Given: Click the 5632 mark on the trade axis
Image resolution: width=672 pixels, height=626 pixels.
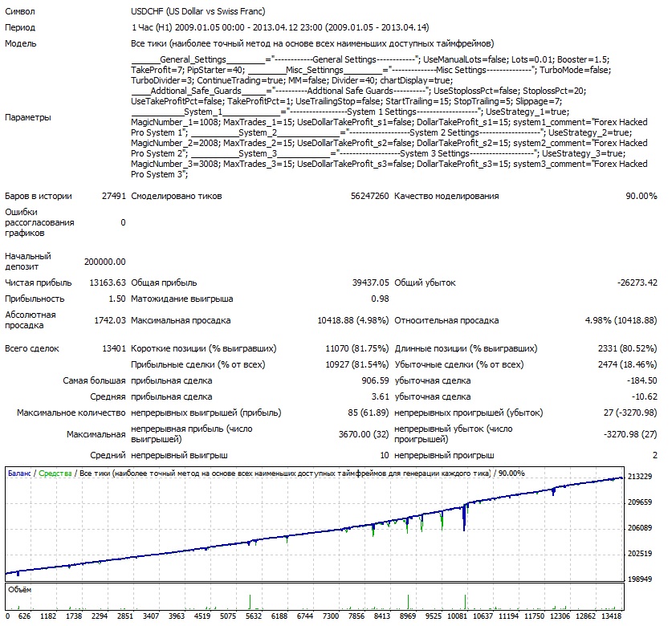Looking at the screenshot, I should 253,617.
